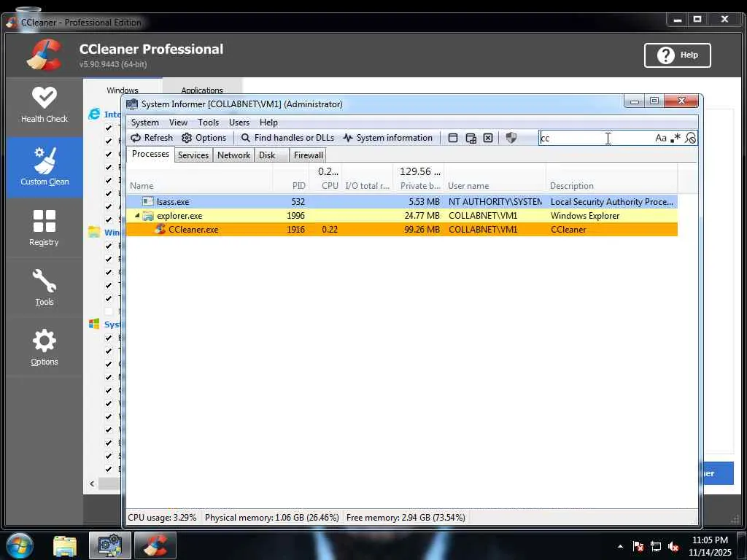Open the Windows Start menu
The image size is (747, 560).
click(19, 545)
